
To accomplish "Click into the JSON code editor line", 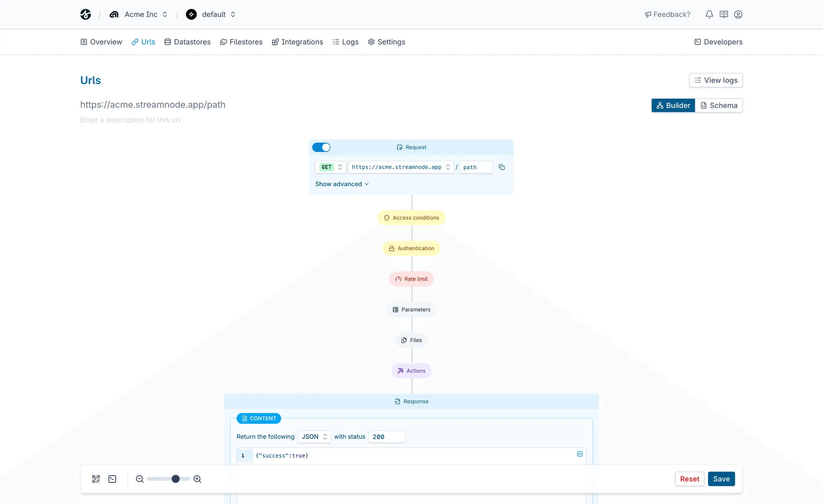I will point(411,456).
